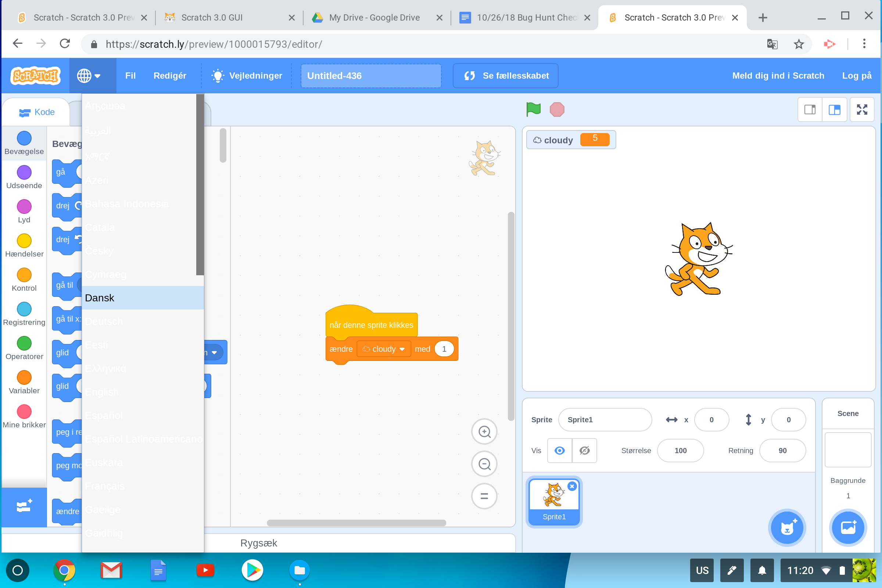Screen dimensions: 882x588
Task: Click the Se fællesskabet button
Action: (x=505, y=75)
